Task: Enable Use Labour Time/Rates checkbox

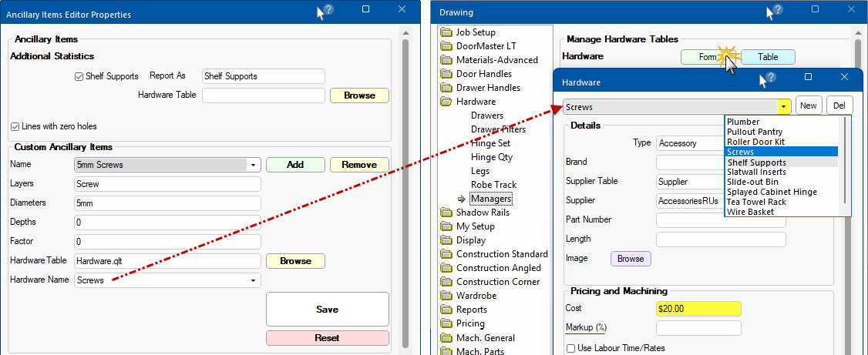Action: pos(570,348)
